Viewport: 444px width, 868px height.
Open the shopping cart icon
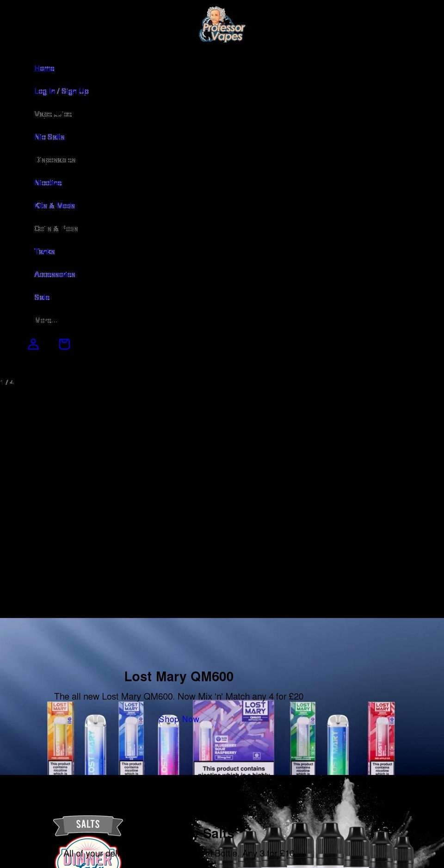coord(64,344)
